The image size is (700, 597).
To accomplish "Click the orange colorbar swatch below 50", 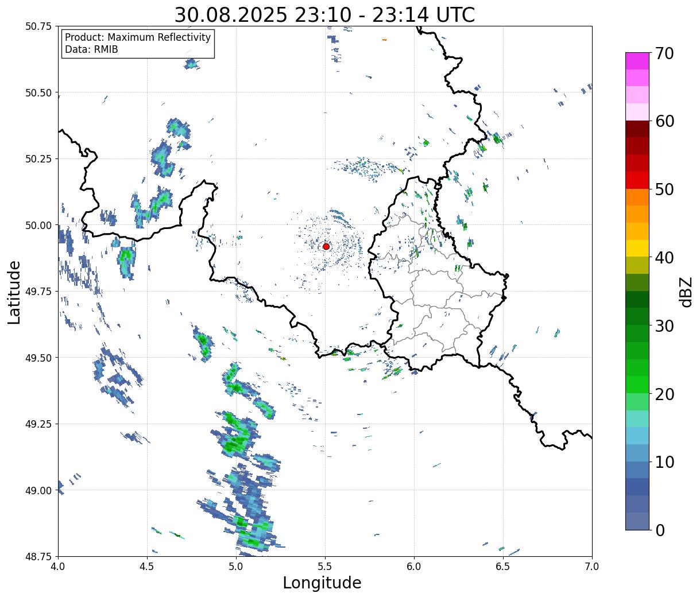I will click(x=637, y=197).
